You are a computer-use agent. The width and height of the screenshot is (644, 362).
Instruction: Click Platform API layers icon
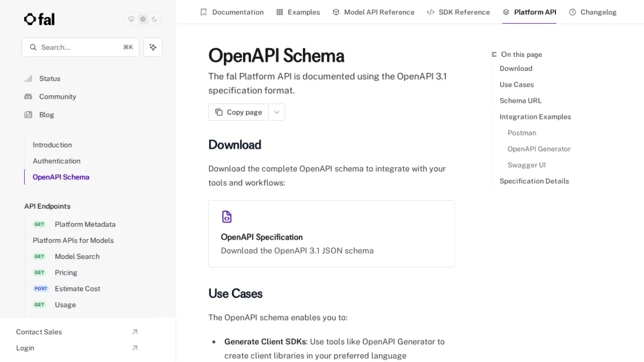506,12
